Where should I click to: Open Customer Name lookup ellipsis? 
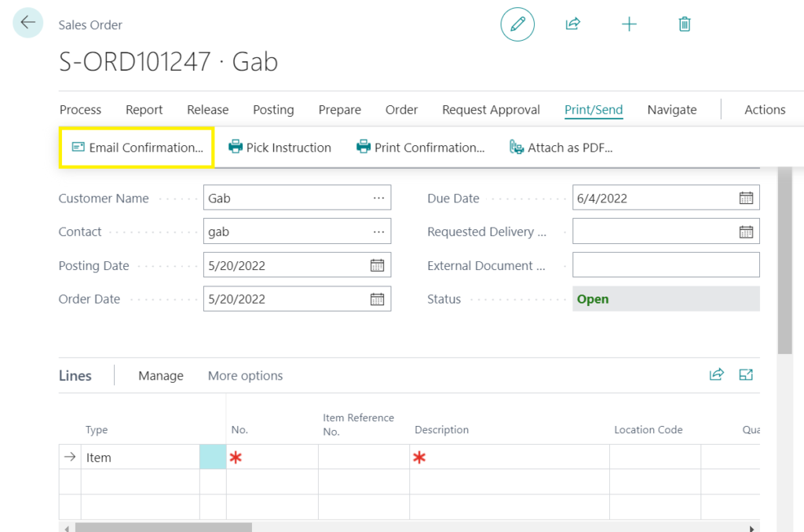pyautogui.click(x=379, y=199)
